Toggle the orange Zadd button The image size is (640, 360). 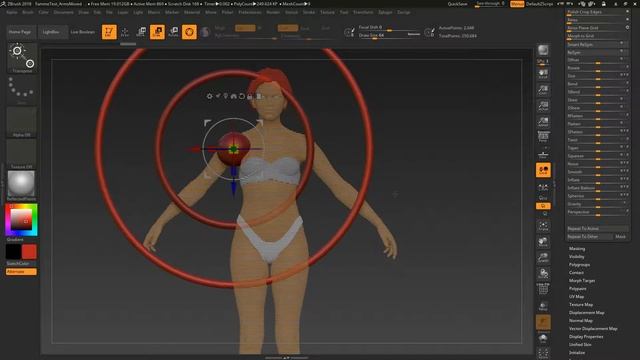point(287,28)
